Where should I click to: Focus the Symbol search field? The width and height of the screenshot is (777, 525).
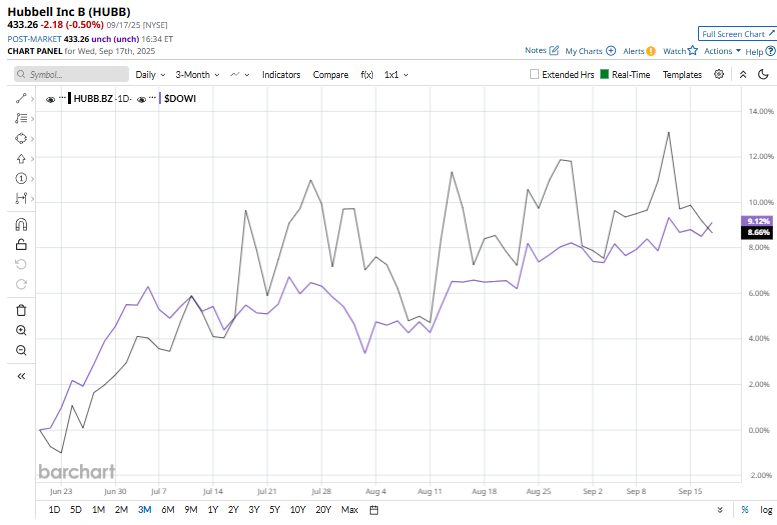(x=71, y=74)
